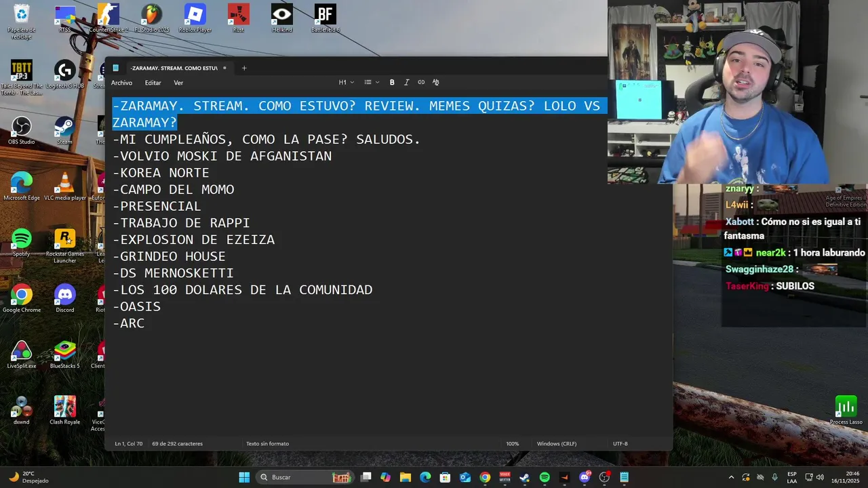The height and width of the screenshot is (488, 868).
Task: Open the Papelera de reciclaje desktop icon
Action: click(x=22, y=22)
